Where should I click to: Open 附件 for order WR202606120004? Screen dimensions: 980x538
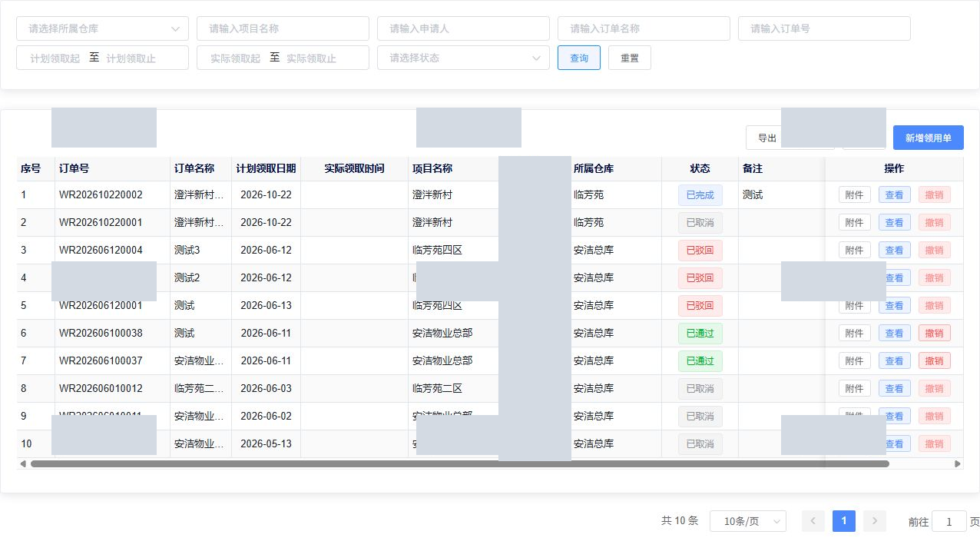pos(855,251)
